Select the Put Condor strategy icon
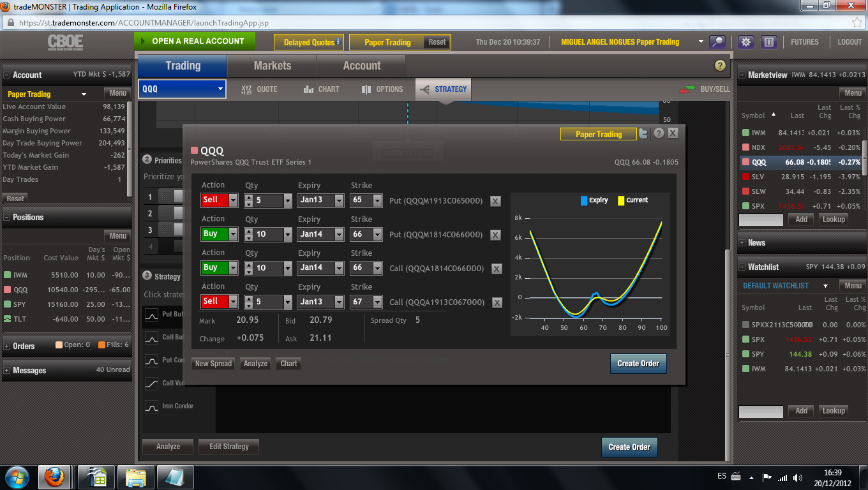Viewport: 868px width, 490px height. pos(152,361)
